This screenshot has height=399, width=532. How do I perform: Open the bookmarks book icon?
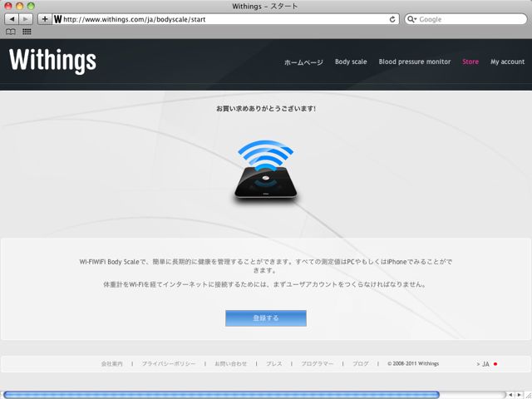(11, 32)
